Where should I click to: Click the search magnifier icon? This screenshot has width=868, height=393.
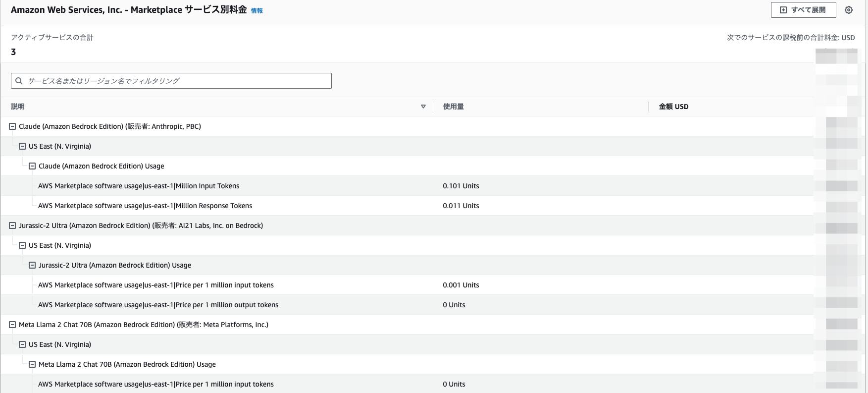click(19, 81)
